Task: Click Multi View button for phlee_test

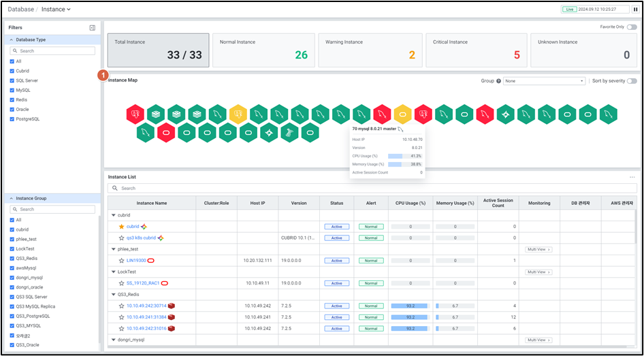Action: pos(538,250)
